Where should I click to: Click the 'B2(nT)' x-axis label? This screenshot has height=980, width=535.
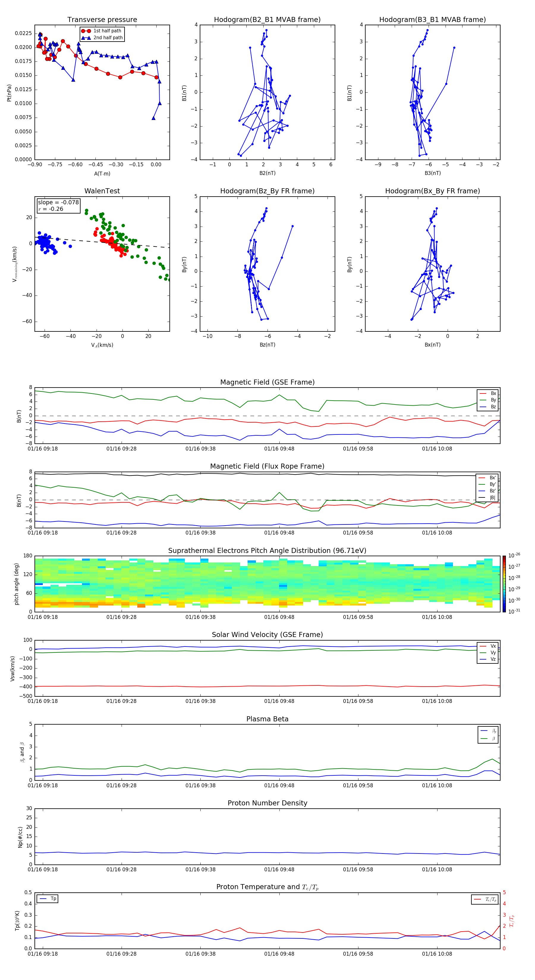267,173
